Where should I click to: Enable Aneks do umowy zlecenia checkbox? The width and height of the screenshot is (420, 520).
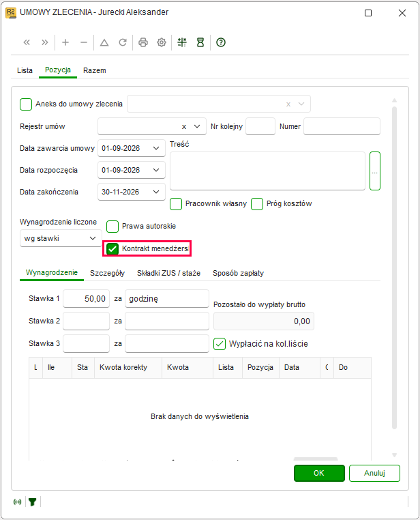[26, 104]
